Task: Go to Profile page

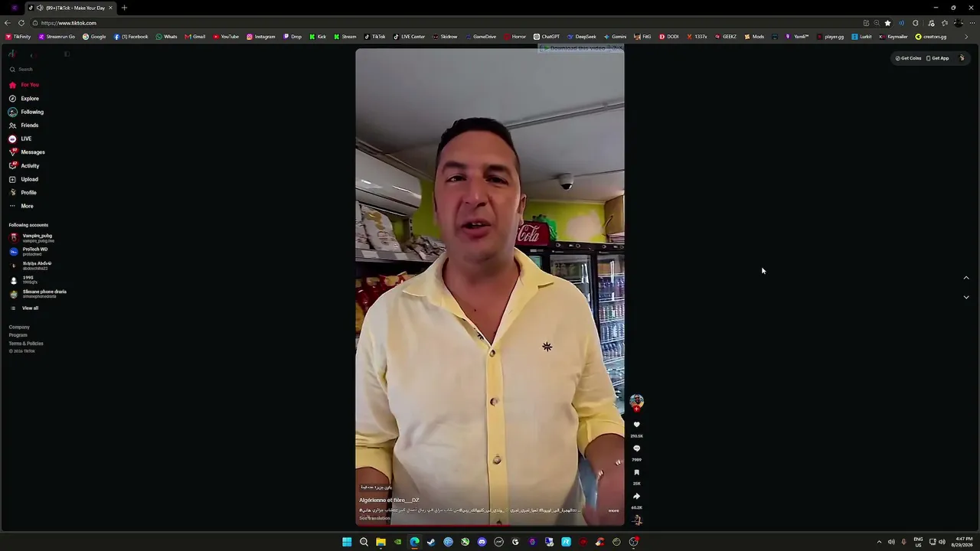Action: [x=23, y=193]
